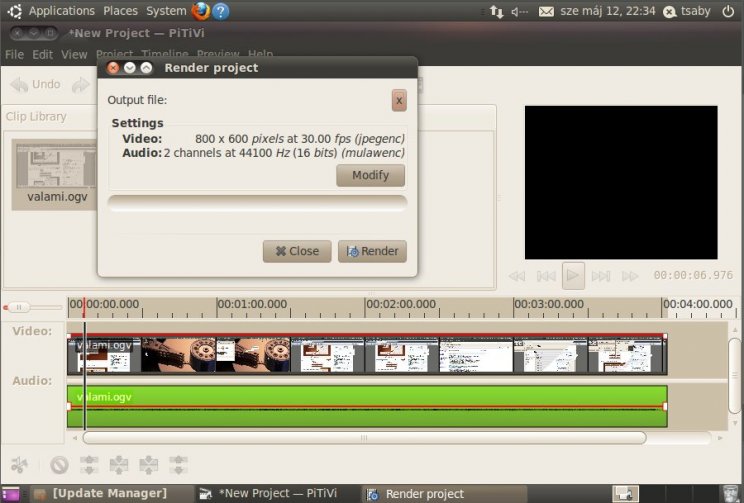The width and height of the screenshot is (744, 503).
Task: Click the Unlink clips icon
Action: point(89,465)
